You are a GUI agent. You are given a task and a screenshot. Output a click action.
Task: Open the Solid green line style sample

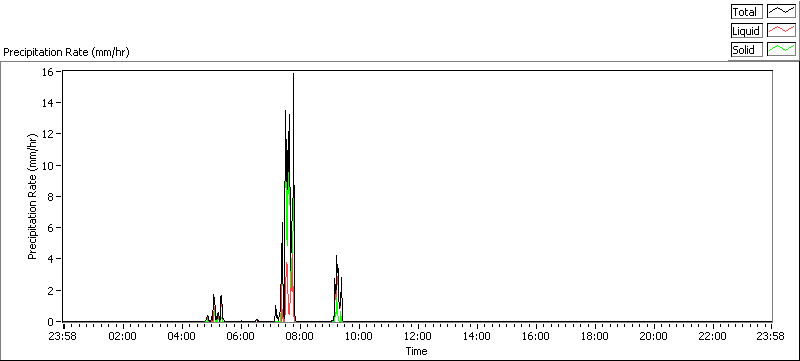point(782,49)
